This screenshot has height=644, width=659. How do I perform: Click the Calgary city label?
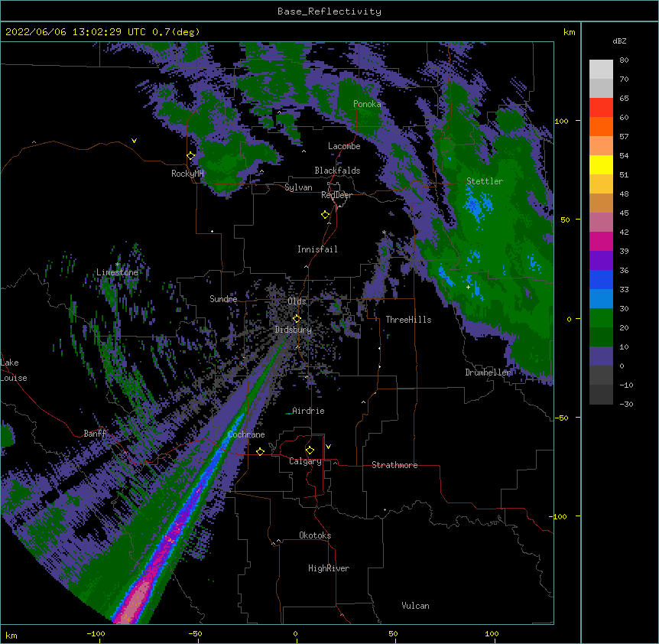point(305,461)
